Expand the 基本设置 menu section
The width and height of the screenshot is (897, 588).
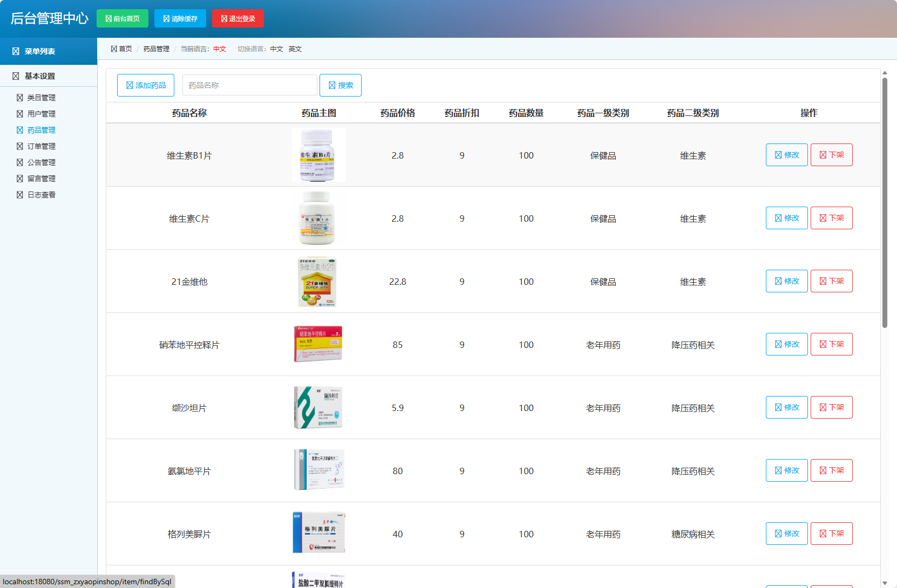[x=34, y=76]
